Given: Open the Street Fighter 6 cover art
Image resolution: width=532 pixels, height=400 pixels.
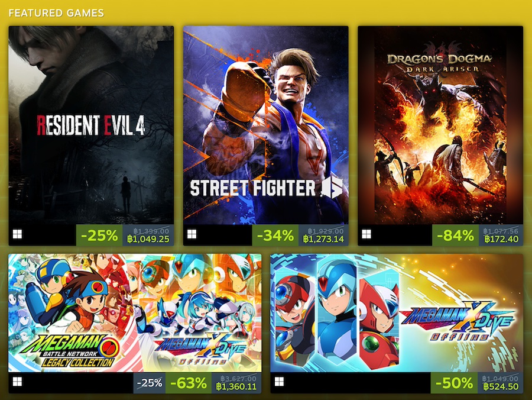Looking at the screenshot, I should click(265, 125).
